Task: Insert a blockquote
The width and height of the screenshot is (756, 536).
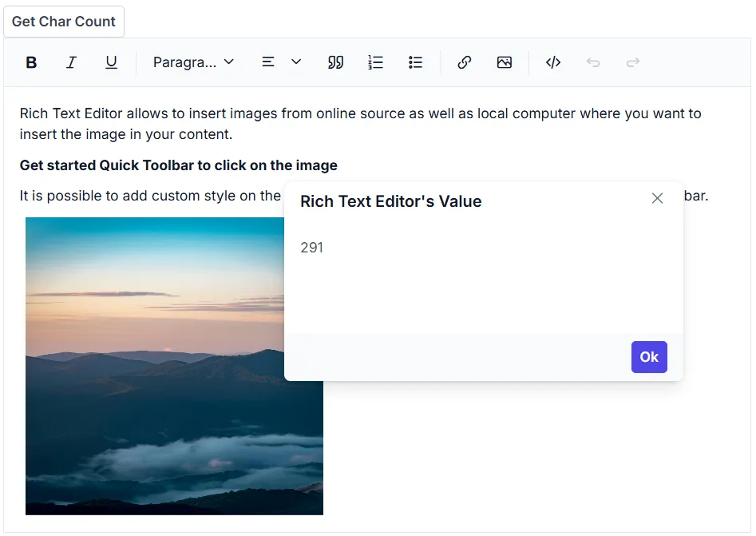Action: [335, 62]
